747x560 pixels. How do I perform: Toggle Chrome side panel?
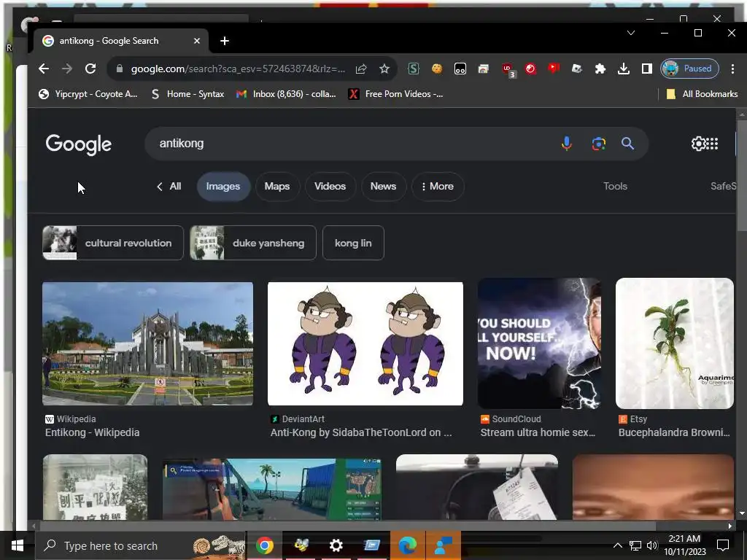[646, 69]
